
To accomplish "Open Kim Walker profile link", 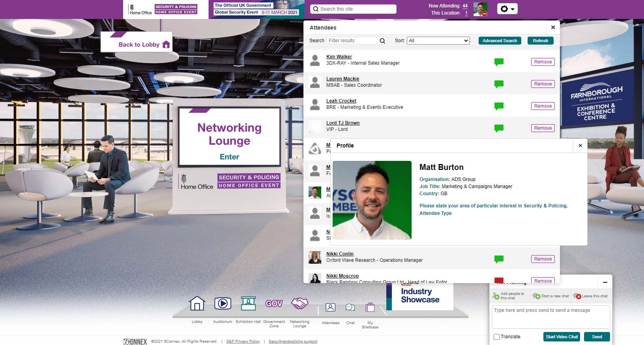I will 339,57.
